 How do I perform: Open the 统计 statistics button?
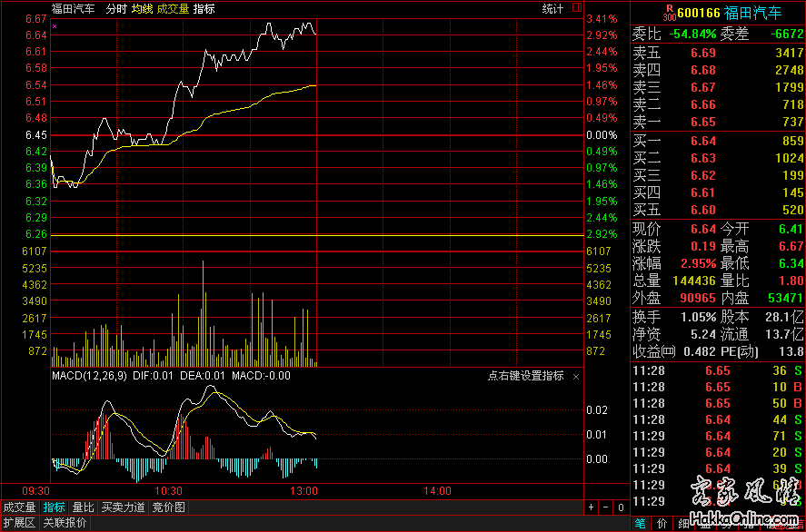click(553, 9)
